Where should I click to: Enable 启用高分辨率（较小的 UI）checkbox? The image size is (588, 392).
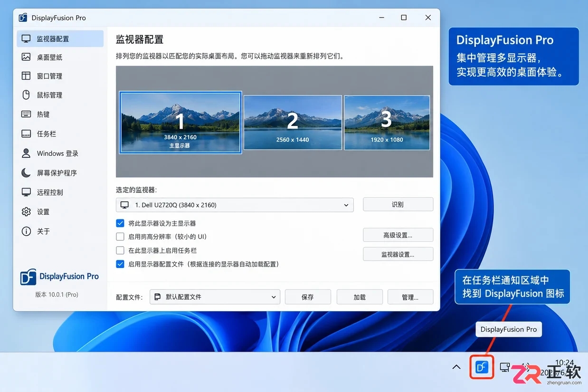[120, 237]
